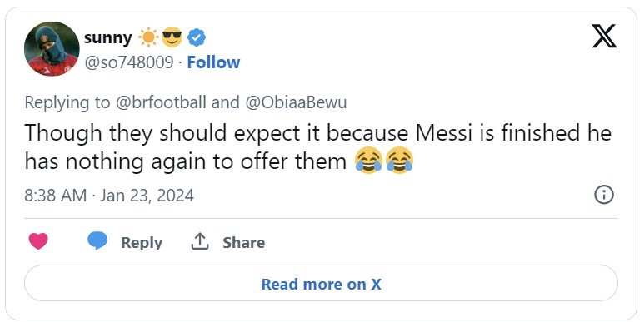644x322 pixels.
Task: Like the tweet with heart icon
Action: pyautogui.click(x=38, y=241)
